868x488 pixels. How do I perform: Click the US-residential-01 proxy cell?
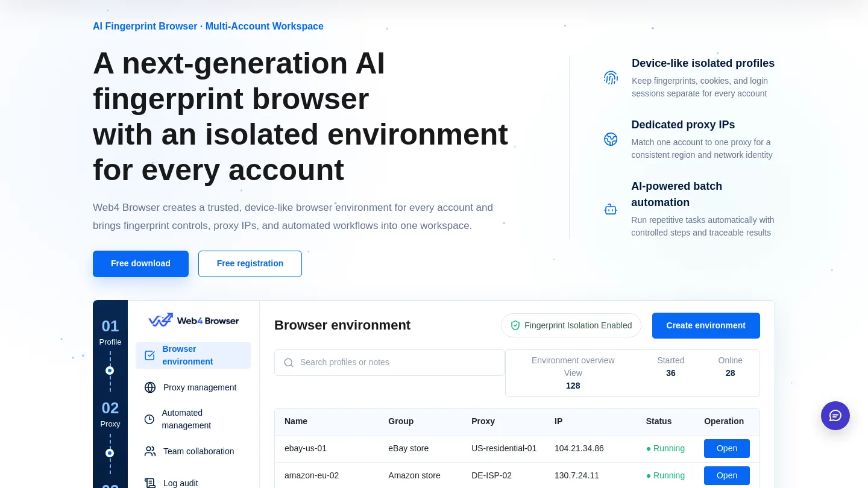[504, 449]
